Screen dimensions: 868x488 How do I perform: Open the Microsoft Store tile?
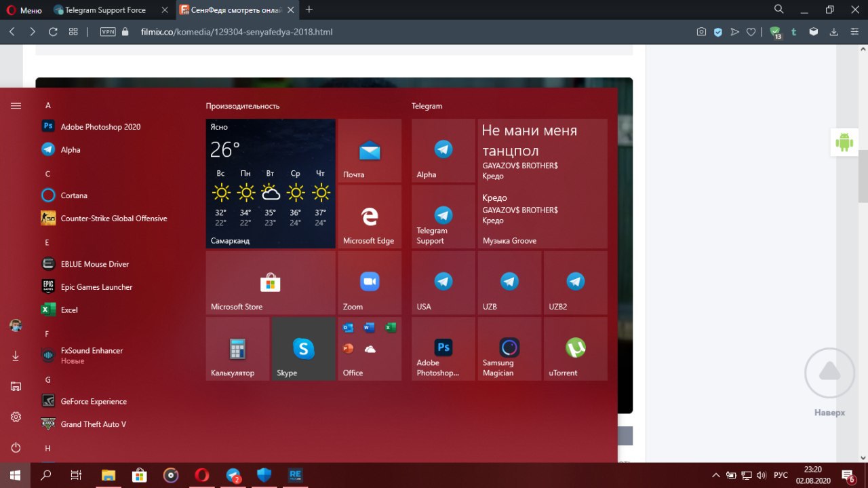[x=271, y=282]
